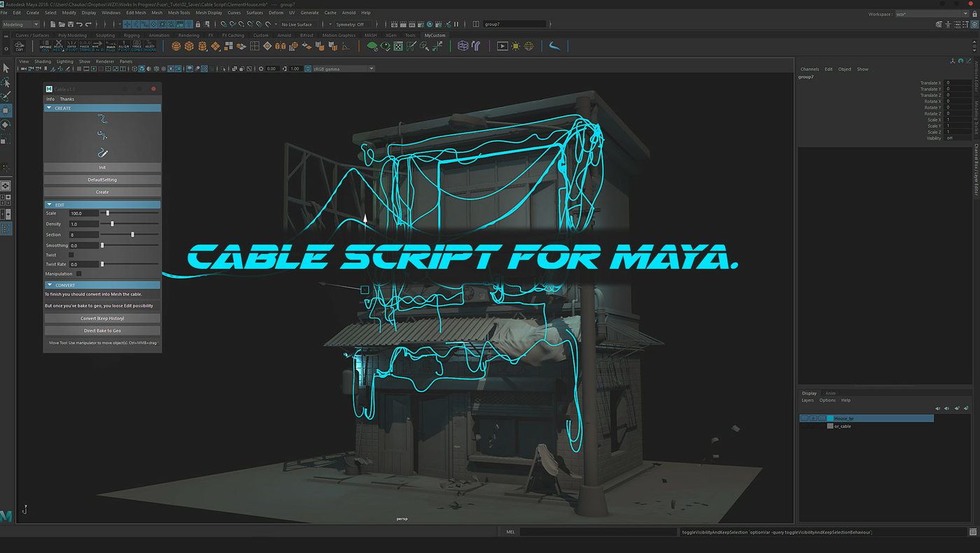This screenshot has width=980, height=553.
Task: Click the create new layer icon
Action: [x=956, y=408]
